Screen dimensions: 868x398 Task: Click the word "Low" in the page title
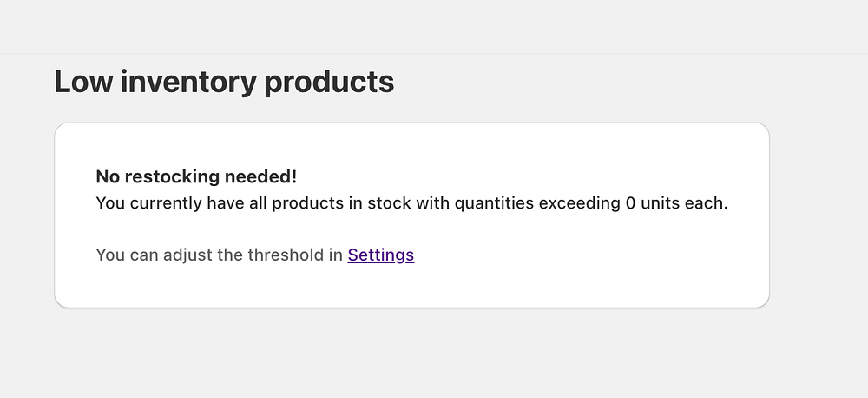tap(82, 83)
